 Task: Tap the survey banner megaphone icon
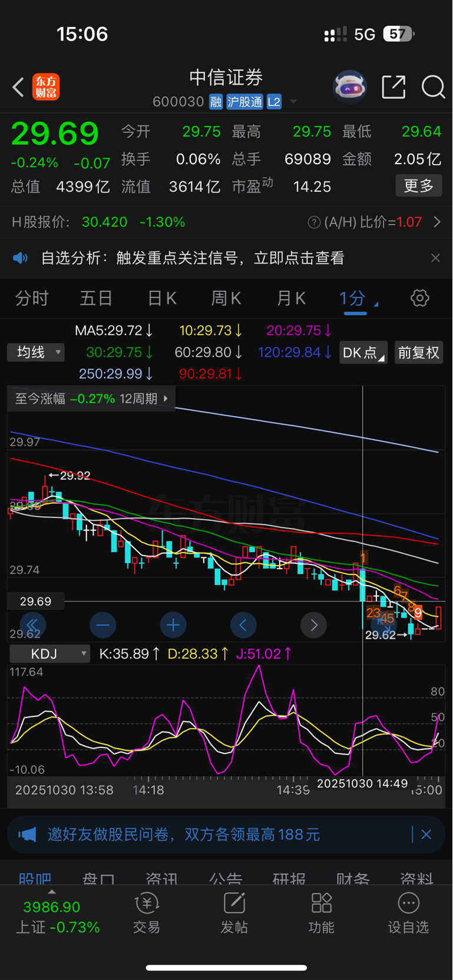(x=27, y=834)
